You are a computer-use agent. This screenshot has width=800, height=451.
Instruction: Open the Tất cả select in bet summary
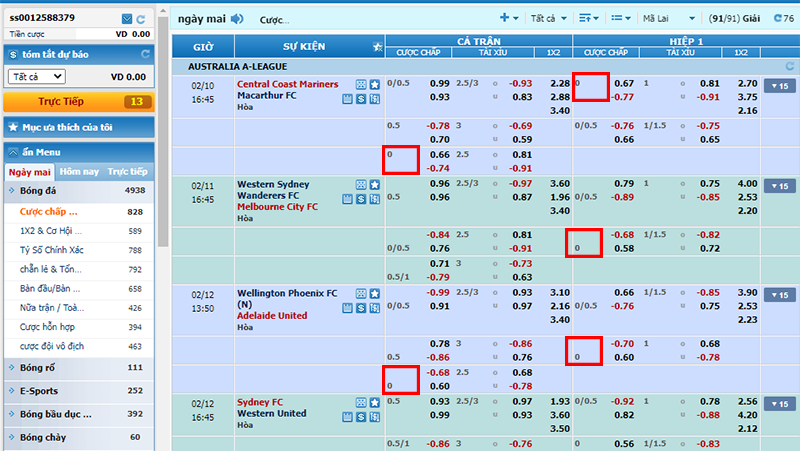click(x=36, y=76)
